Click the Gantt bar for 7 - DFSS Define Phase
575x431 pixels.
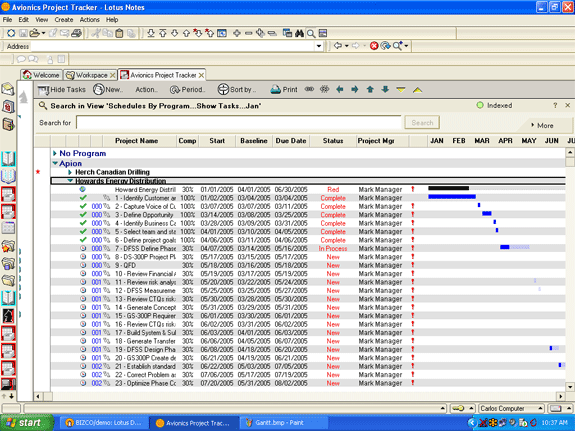click(x=514, y=247)
